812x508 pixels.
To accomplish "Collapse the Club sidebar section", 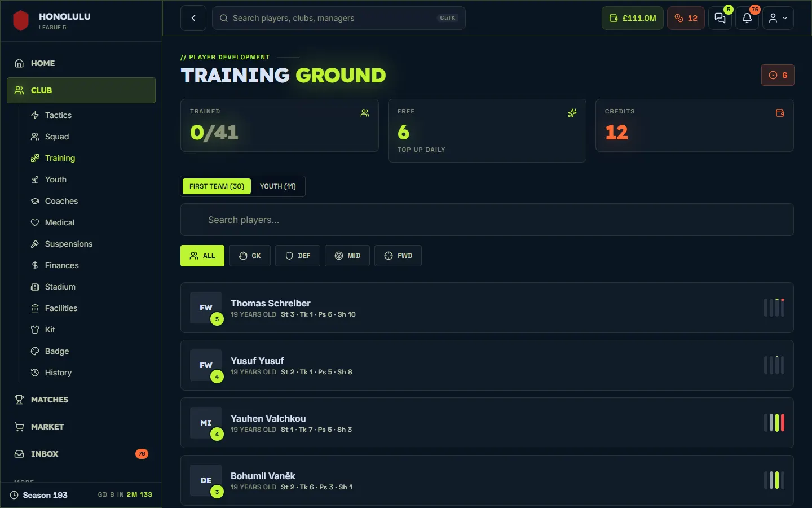I will (x=81, y=90).
